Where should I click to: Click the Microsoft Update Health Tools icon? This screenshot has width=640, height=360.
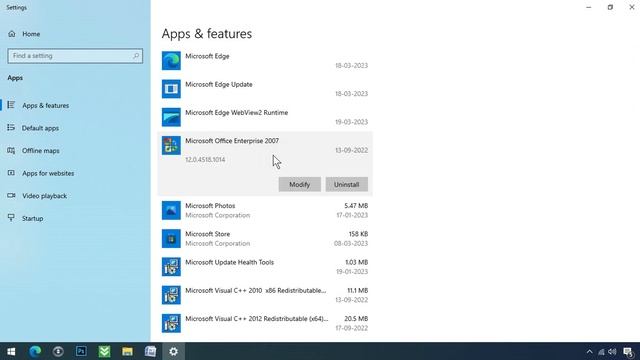[x=171, y=267]
